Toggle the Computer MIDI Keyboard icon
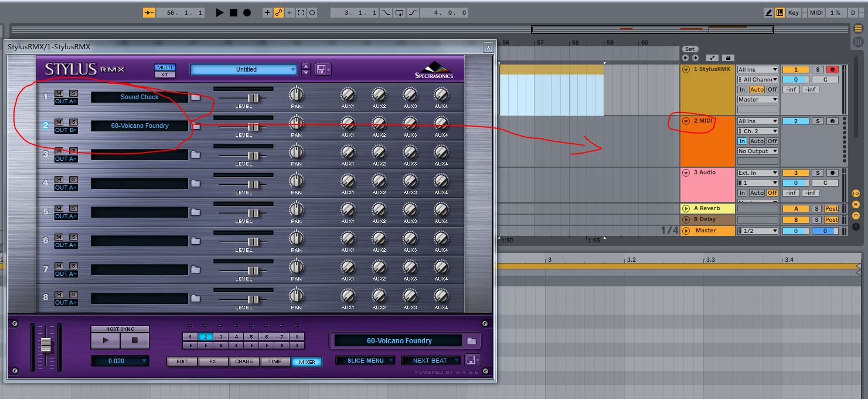The height and width of the screenshot is (399, 868). [780, 12]
